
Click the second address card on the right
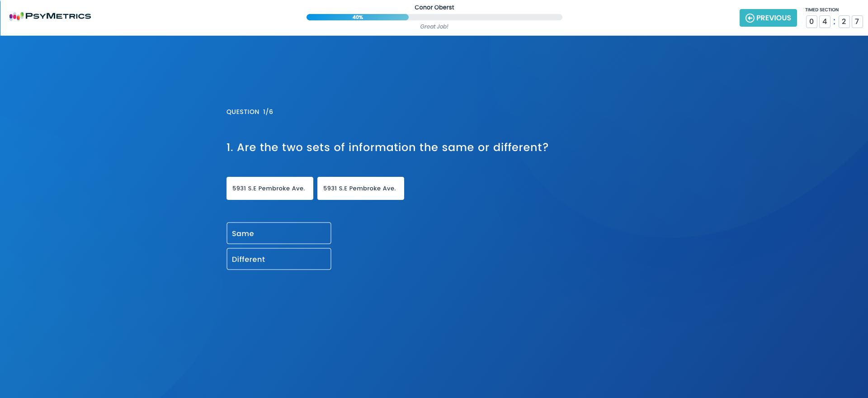coord(360,189)
